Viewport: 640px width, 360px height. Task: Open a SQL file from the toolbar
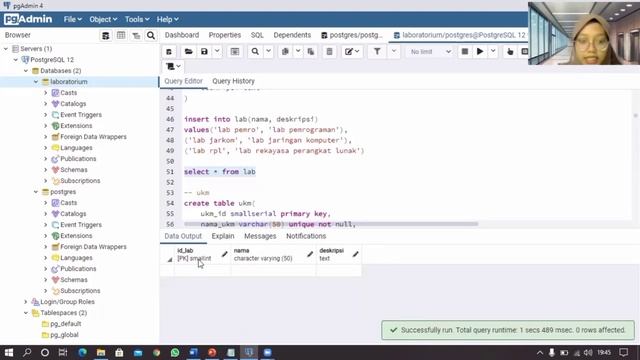188,52
